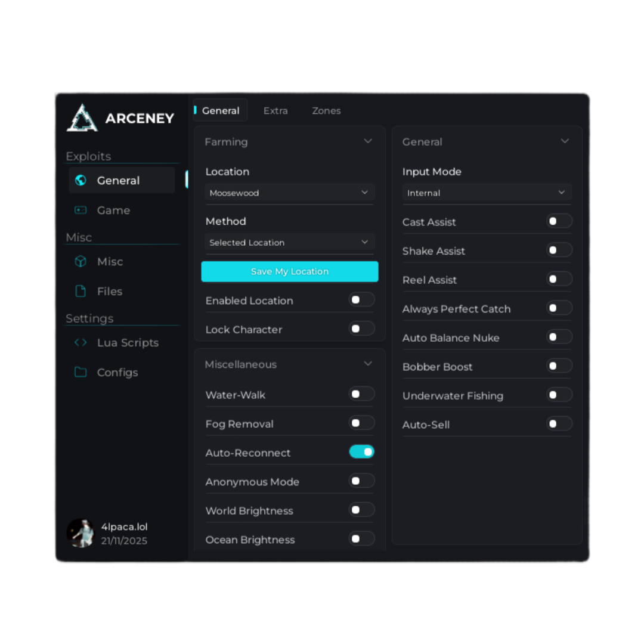Open the Input Mode dropdown
The height and width of the screenshot is (644, 644).
[x=487, y=193]
